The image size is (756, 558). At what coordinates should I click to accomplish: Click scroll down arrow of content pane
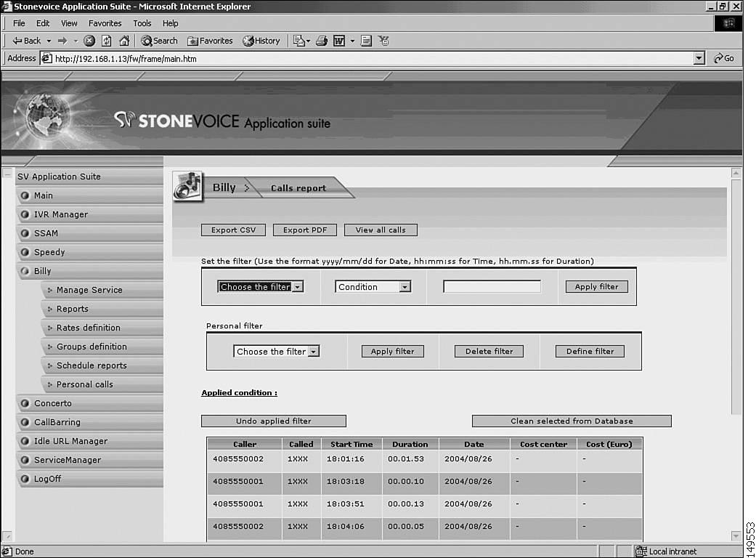point(736,535)
